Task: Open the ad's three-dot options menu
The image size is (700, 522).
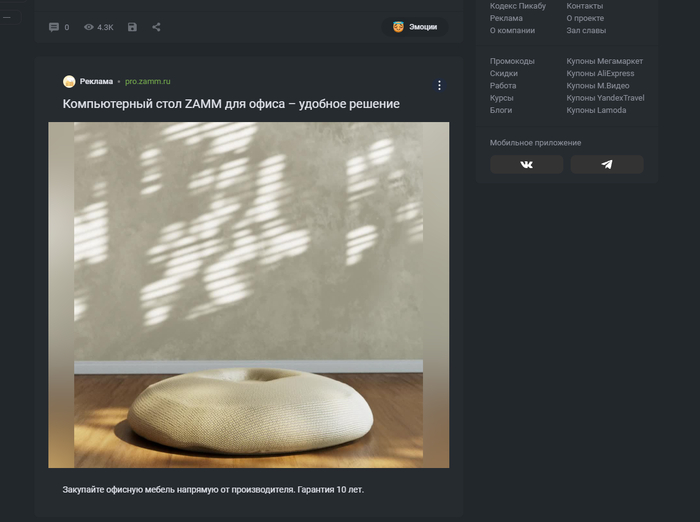Action: coord(439,86)
